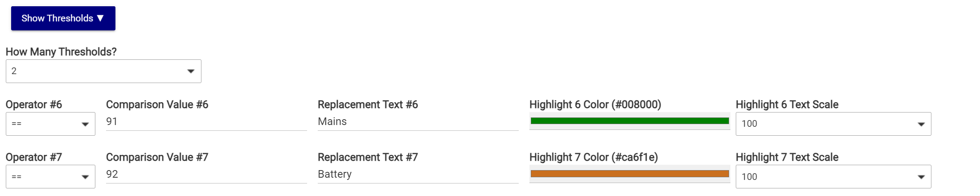
Task: Click the Operator #6 dropdown arrow
Action: coord(85,125)
